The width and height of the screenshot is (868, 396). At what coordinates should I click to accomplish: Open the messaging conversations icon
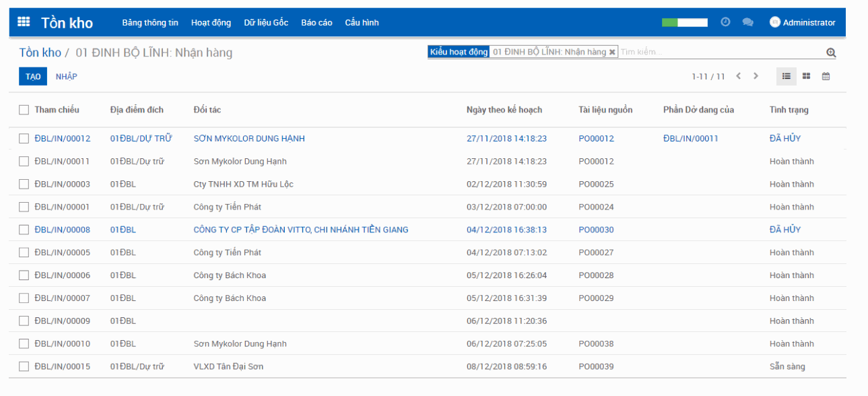tap(747, 21)
